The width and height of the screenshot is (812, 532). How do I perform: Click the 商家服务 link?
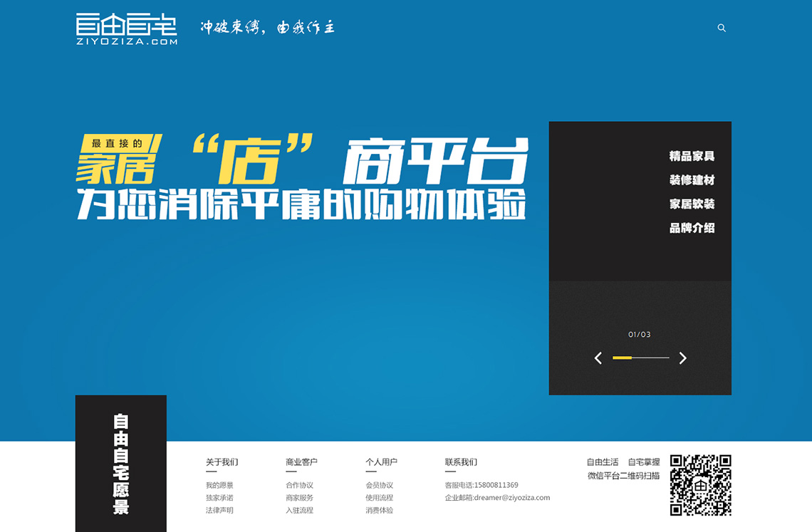299,498
